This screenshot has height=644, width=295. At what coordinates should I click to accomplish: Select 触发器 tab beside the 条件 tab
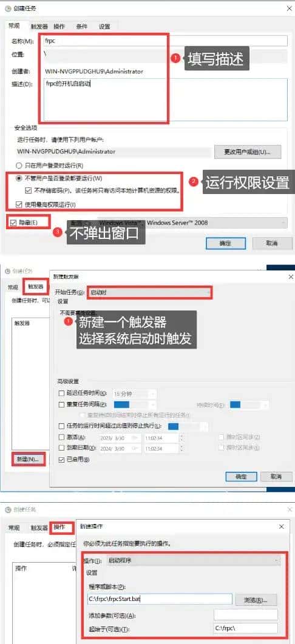[39, 27]
